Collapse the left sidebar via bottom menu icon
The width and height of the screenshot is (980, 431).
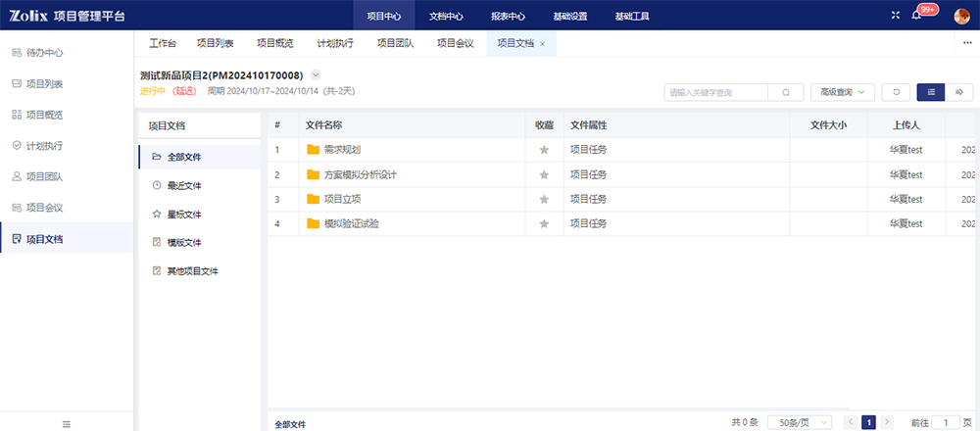point(67,423)
